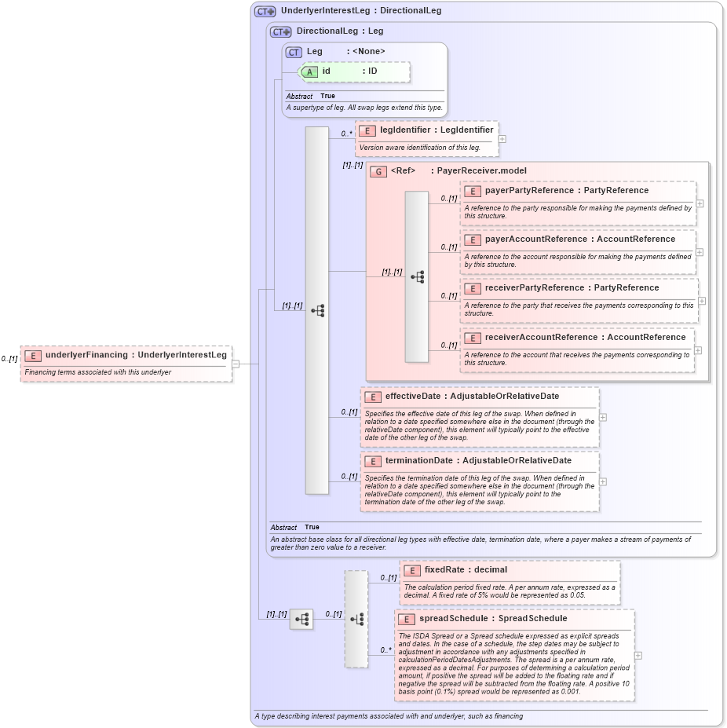Expand the payerAccountReference element
The width and height of the screenshot is (727, 728).
(x=700, y=252)
